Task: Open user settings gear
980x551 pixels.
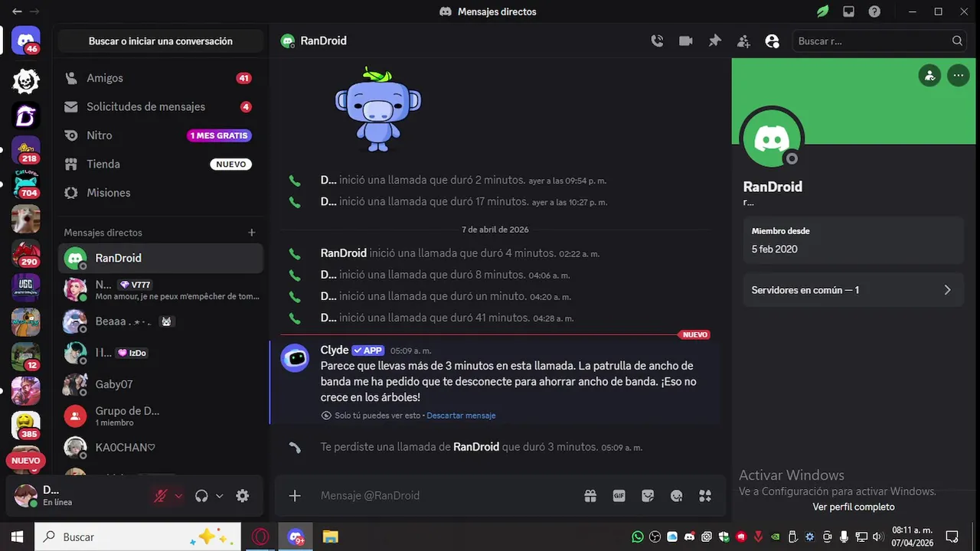Action: (243, 496)
